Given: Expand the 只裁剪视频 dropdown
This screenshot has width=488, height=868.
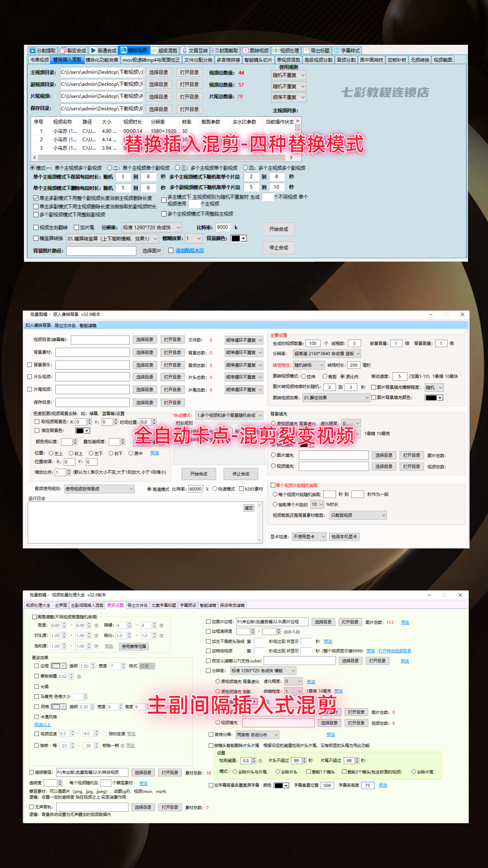Looking at the screenshot, I should (x=358, y=515).
